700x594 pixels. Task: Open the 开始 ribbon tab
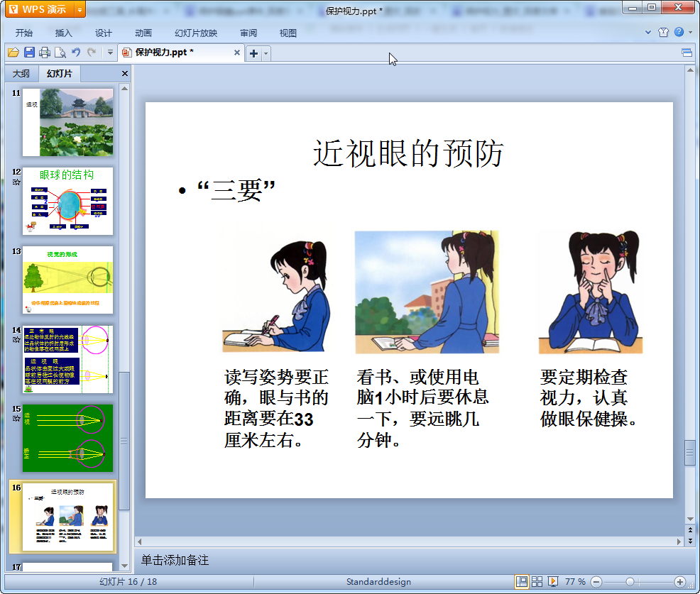pos(24,33)
